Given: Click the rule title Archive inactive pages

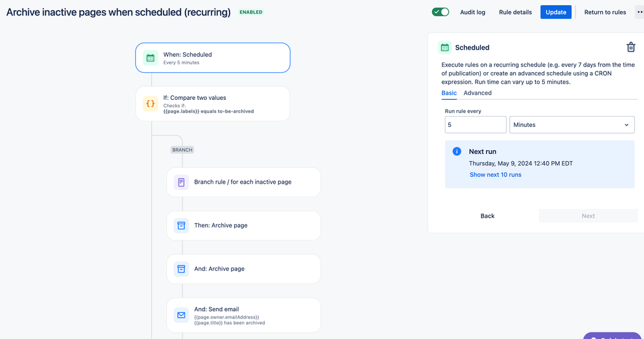Looking at the screenshot, I should point(118,12).
